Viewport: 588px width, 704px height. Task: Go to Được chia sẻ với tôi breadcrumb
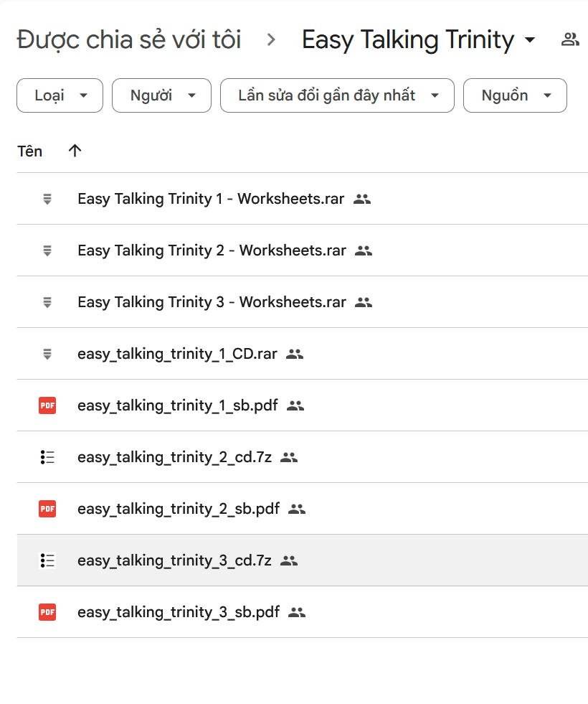point(129,39)
